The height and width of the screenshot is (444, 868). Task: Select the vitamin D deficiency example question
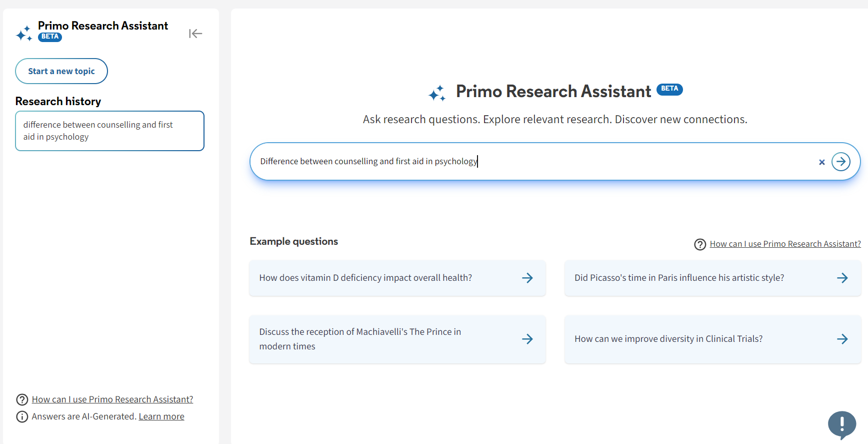click(365, 278)
